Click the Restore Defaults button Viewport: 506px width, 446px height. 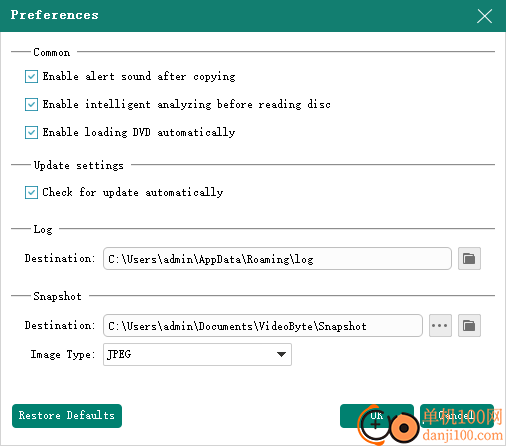pyautogui.click(x=67, y=416)
